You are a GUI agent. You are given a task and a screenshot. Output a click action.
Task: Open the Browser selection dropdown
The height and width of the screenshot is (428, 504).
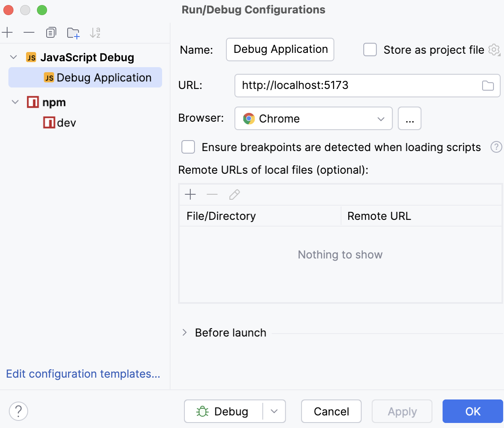[x=381, y=118]
